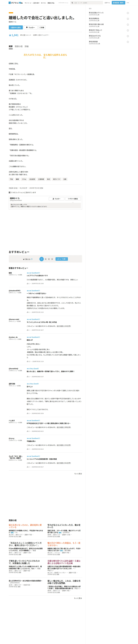Click the help icon next to ★で称える
Image resolution: width=138 pixels, height=644 pixels.
(32, 259)
